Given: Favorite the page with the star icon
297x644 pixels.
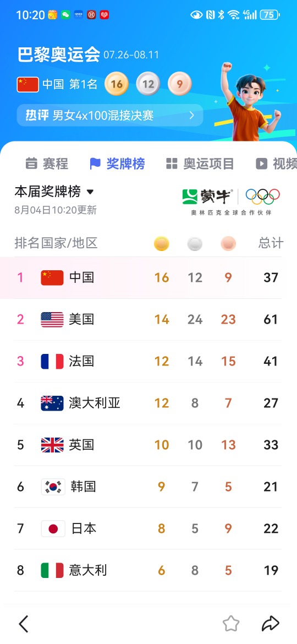Looking at the screenshot, I should point(231,624).
